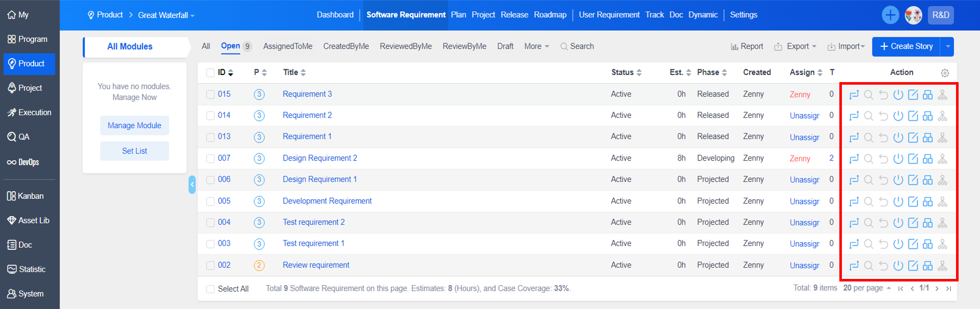Edit Design Requirement 2 with pencil icon
Image resolution: width=980 pixels, height=309 pixels.
coord(913,159)
